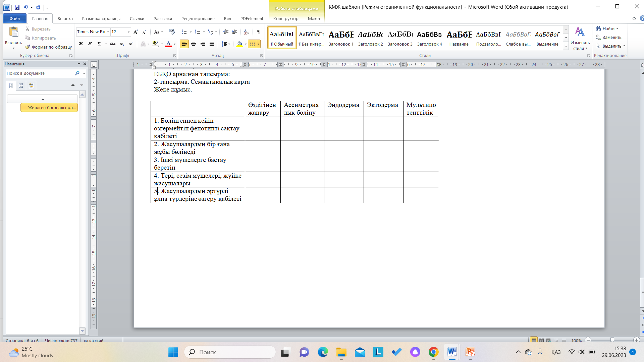Expand line spacing dropdown options
The image size is (644, 362).
[x=229, y=44]
